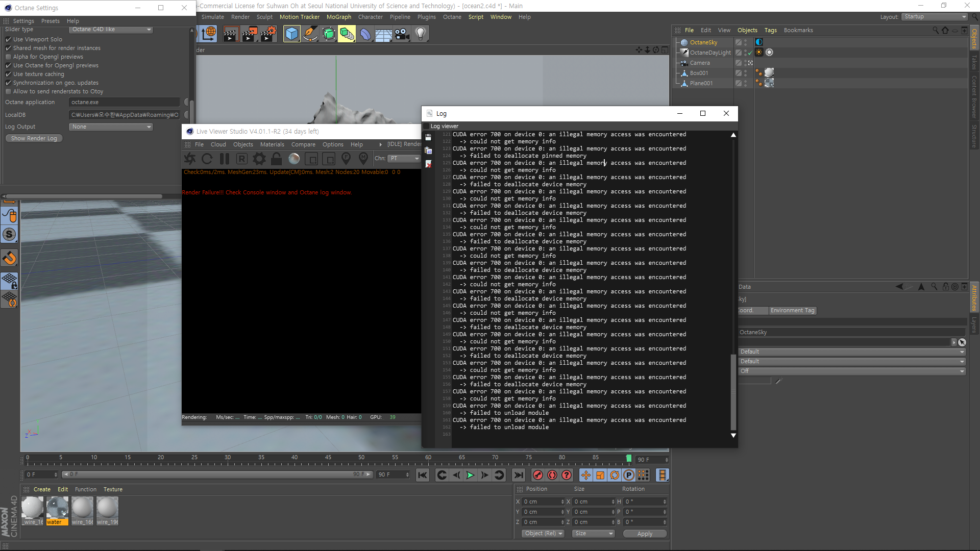This screenshot has width=980, height=551.
Task: Click lock resolution padlock icon in Live Viewer
Action: [277, 159]
